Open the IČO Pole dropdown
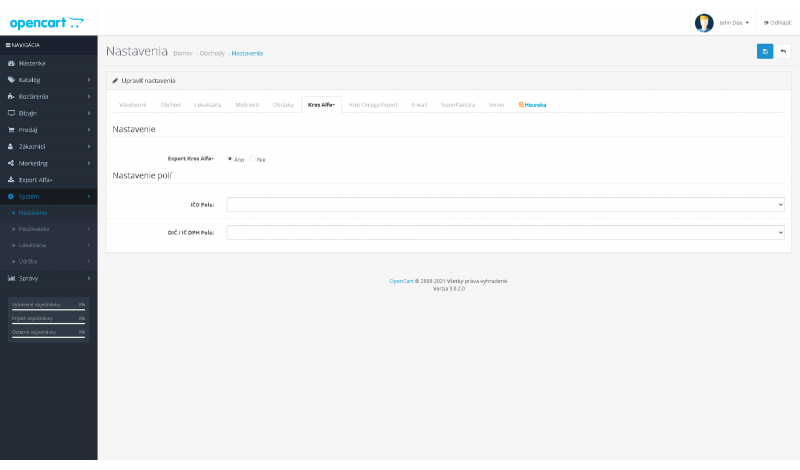The image size is (800, 470). (x=505, y=205)
